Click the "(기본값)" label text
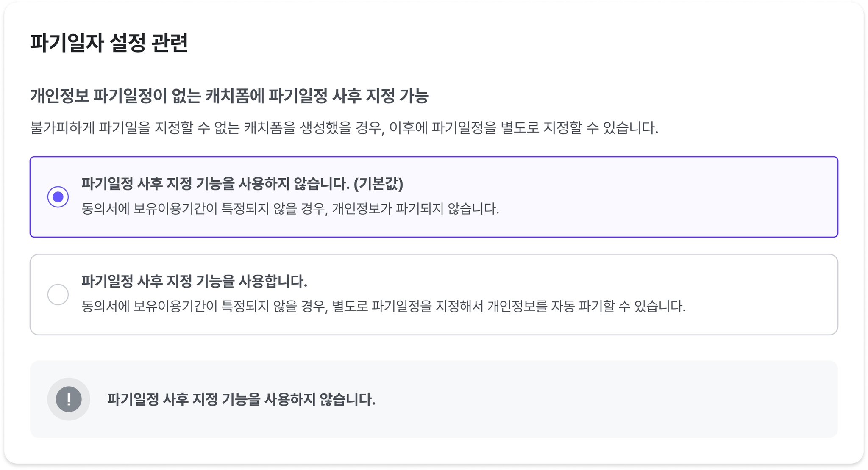Viewport: 868px width, 470px height. [x=378, y=184]
